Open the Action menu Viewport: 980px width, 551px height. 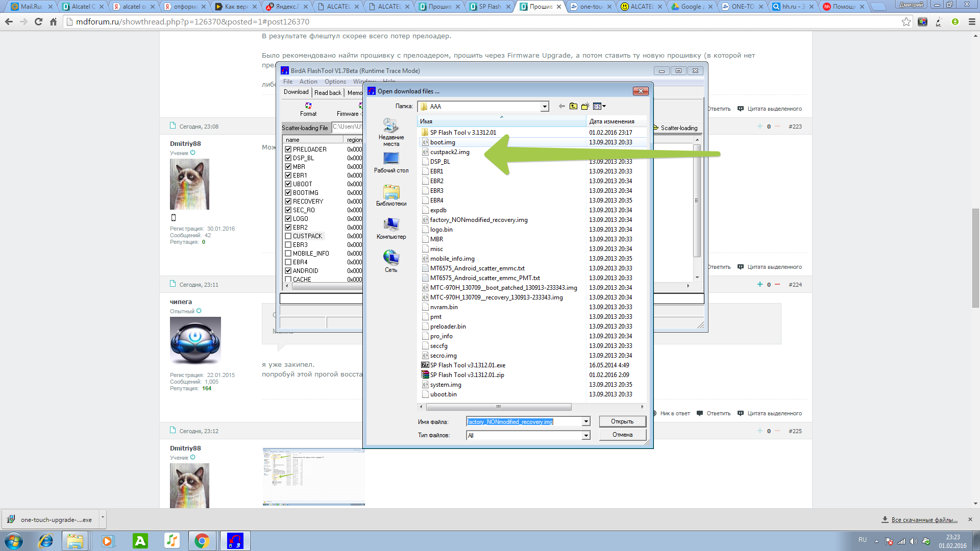[x=308, y=82]
